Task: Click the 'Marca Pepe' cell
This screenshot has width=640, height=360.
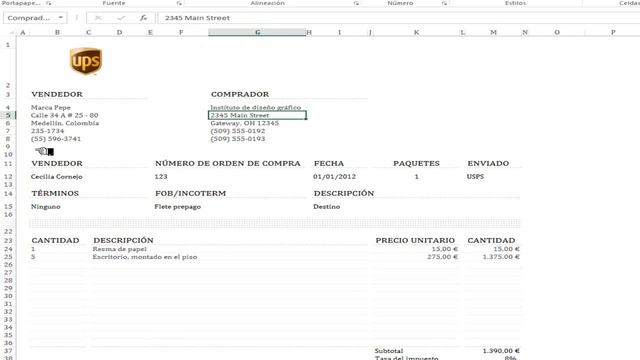Action: [x=51, y=107]
